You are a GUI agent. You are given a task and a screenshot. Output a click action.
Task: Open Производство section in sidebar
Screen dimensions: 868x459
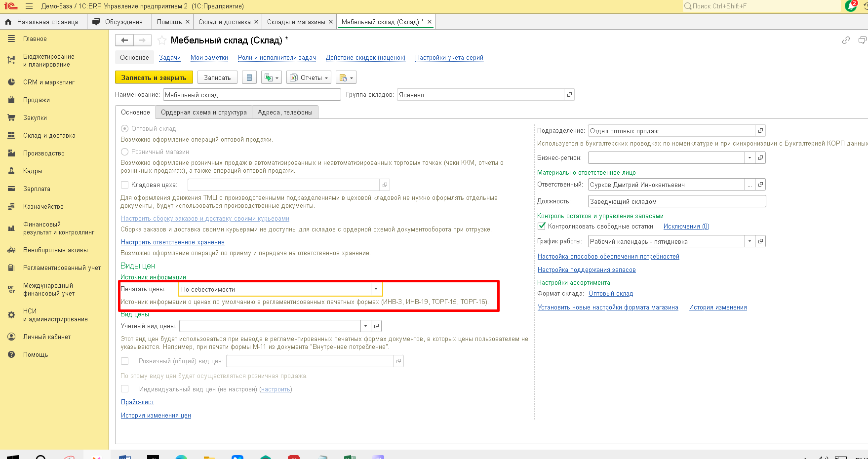click(44, 153)
